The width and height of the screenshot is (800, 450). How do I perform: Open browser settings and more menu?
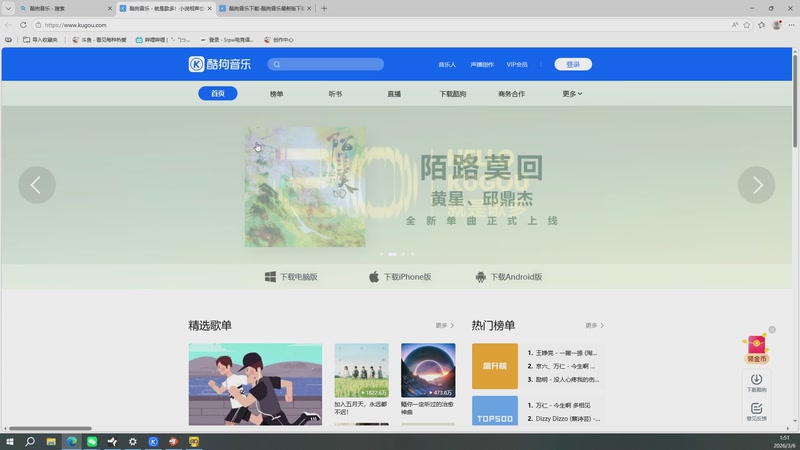[791, 24]
